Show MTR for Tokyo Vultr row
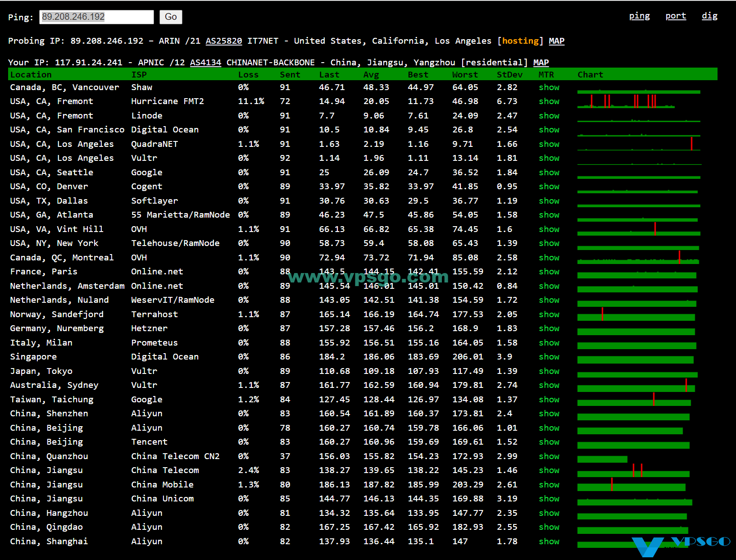 [549, 371]
